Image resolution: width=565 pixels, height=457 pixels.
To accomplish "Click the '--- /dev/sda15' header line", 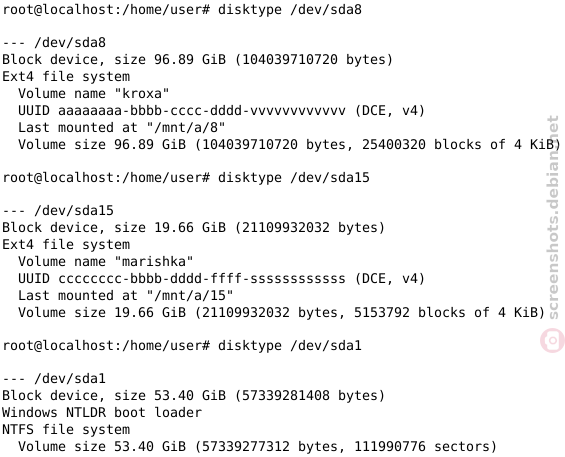I will 58,210.
